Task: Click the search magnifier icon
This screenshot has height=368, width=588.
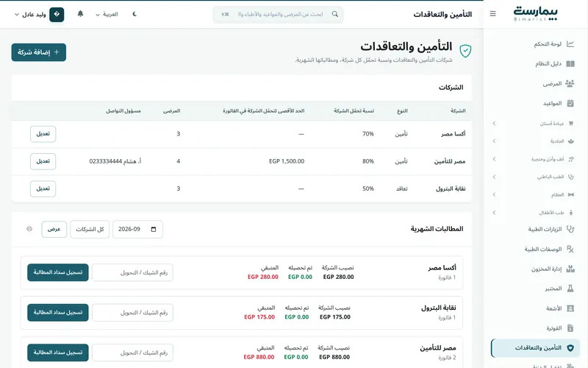Action: (x=335, y=14)
